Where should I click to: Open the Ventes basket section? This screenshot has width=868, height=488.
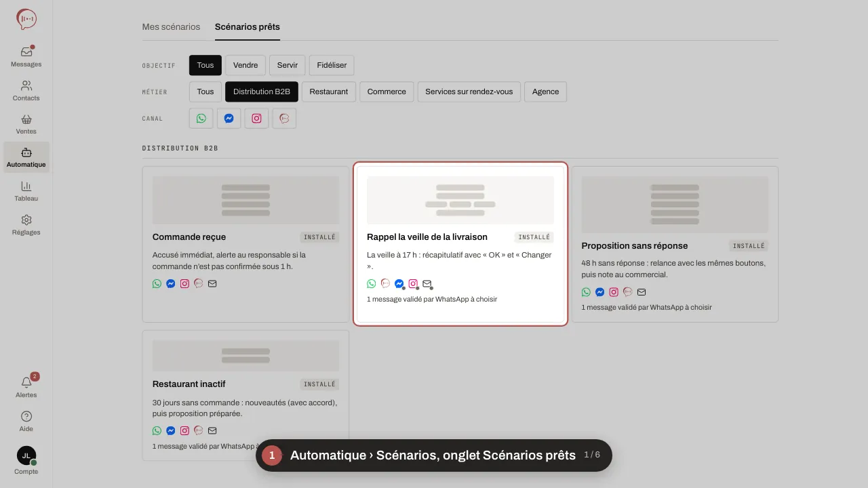click(26, 123)
